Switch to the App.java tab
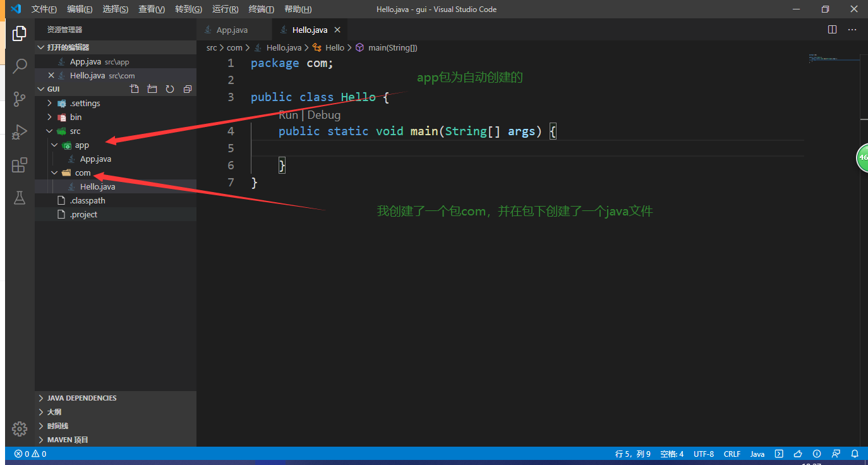The height and width of the screenshot is (465, 868). [233, 29]
